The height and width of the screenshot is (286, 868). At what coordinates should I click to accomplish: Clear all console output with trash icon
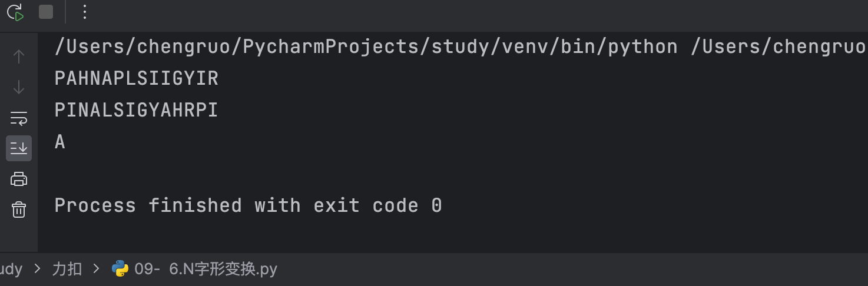click(19, 209)
